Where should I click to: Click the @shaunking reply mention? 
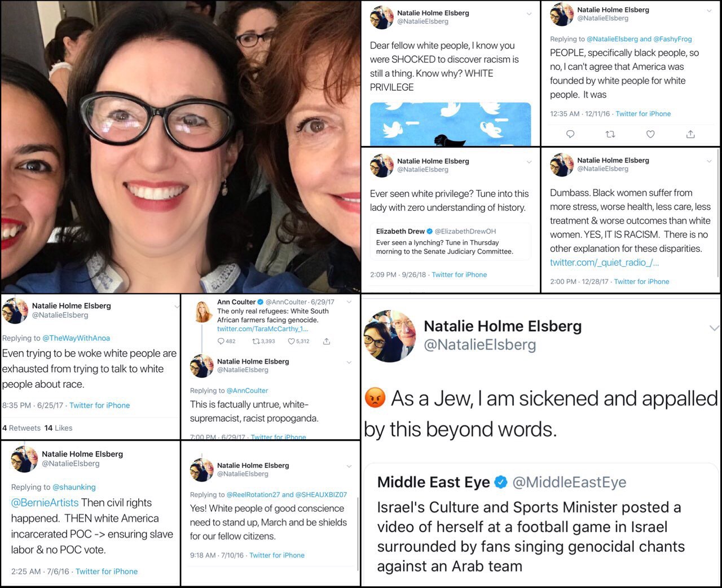click(x=74, y=487)
